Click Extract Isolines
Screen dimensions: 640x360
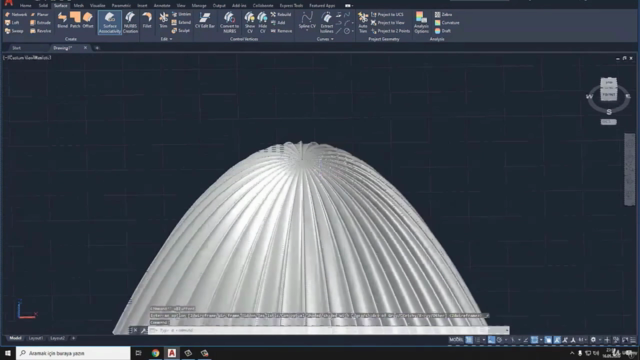[327, 22]
